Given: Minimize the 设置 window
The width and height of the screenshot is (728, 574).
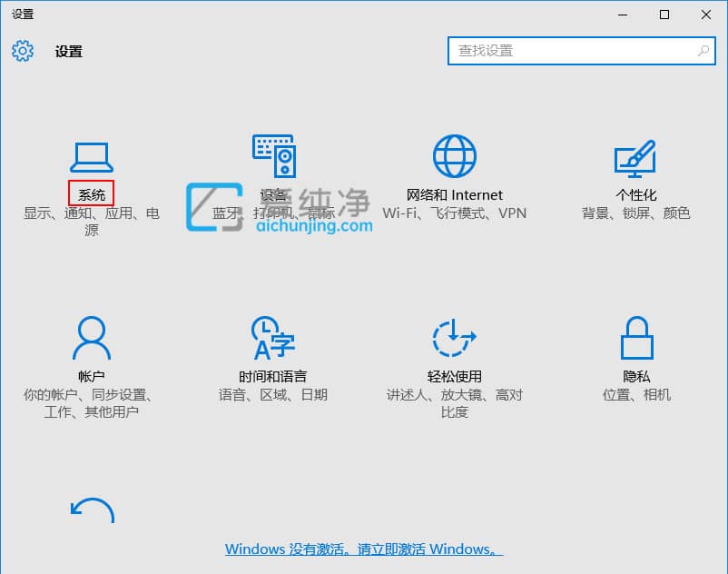Looking at the screenshot, I should click(623, 15).
